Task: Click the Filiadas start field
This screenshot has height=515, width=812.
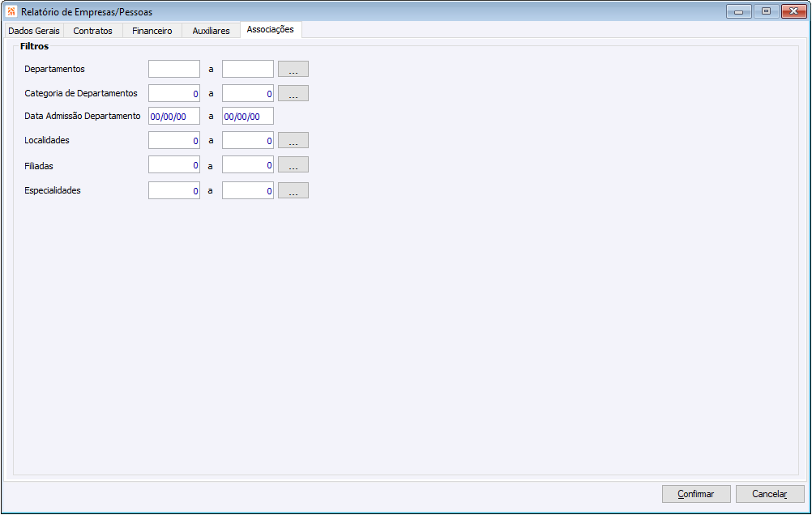Action: pyautogui.click(x=174, y=164)
